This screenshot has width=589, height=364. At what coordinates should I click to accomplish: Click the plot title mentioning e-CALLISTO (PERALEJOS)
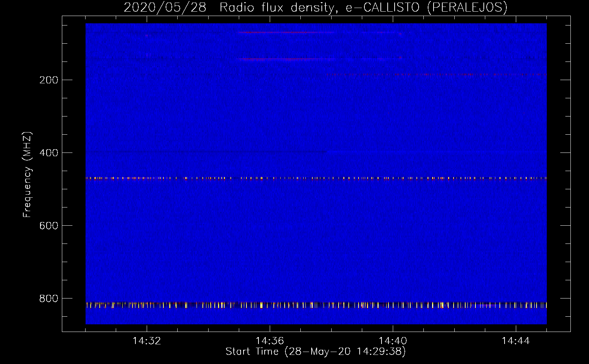315,7
